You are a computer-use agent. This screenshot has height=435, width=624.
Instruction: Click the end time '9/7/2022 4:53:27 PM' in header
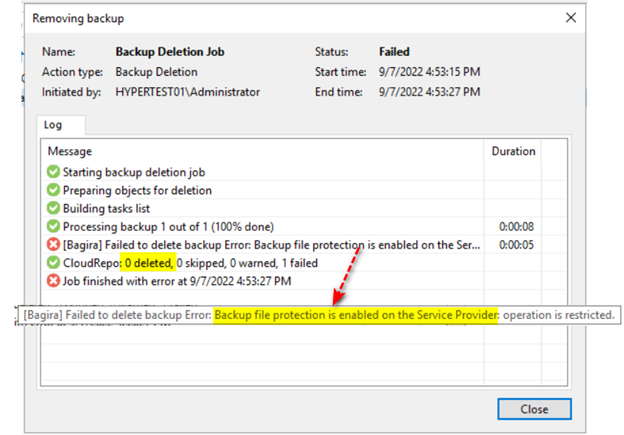click(429, 92)
